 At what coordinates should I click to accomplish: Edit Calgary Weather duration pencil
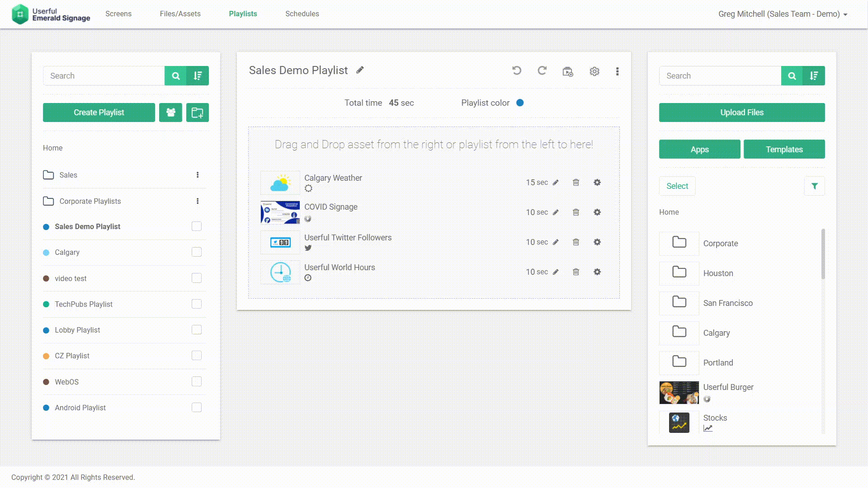556,183
